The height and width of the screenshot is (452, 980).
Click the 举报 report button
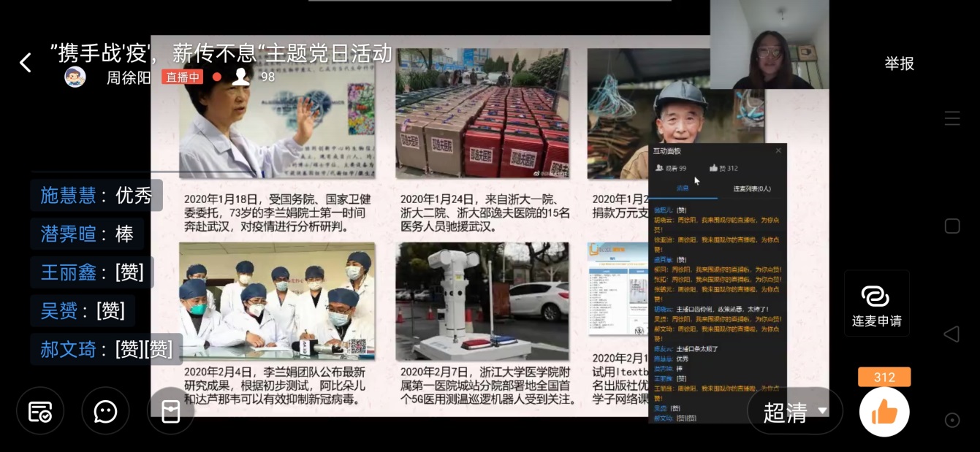click(899, 64)
